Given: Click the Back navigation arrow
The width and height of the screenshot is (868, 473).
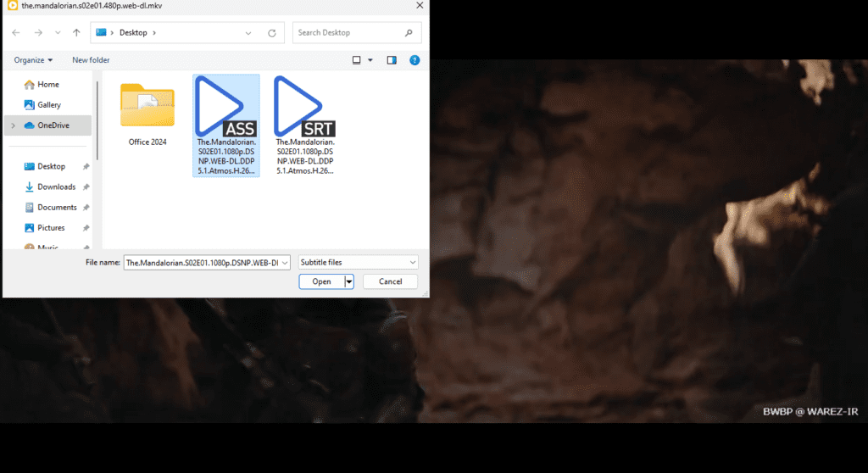Looking at the screenshot, I should tap(16, 33).
